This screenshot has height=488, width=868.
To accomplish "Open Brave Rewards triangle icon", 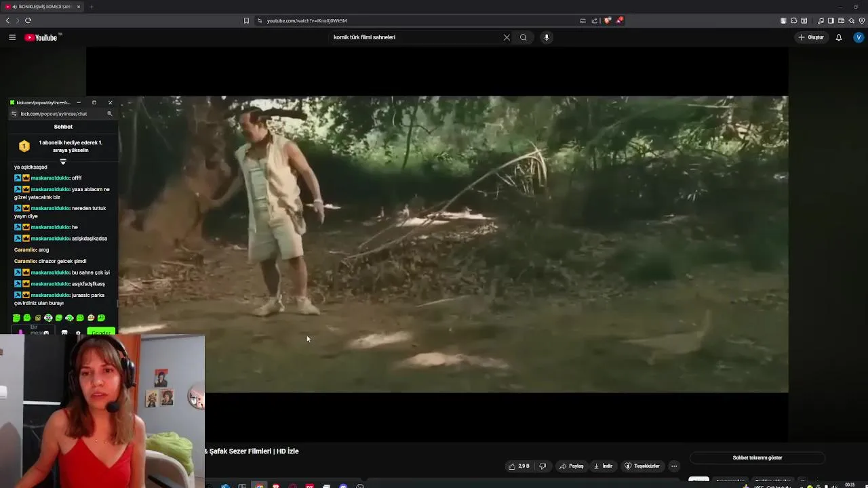I will (618, 20).
